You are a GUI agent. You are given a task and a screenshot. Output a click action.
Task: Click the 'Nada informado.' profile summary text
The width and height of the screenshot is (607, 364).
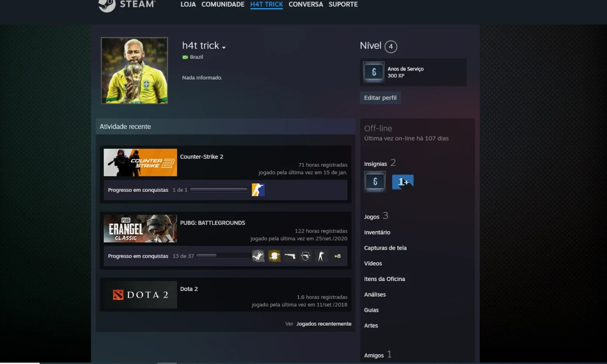[202, 77]
